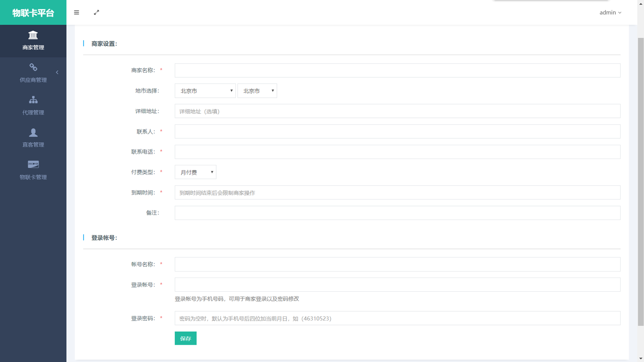Viewport: 644px width, 362px height.
Task: Open direct customer management person icon
Action: [33, 132]
